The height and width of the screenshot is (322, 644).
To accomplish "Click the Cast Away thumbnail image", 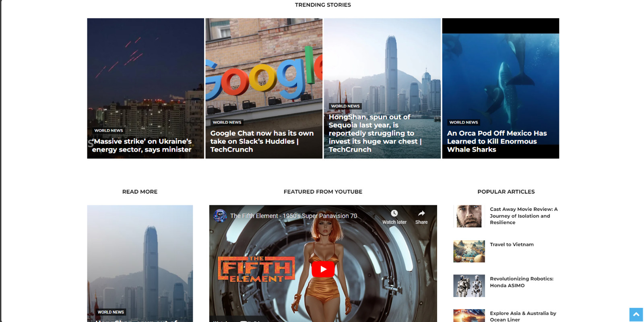I will (x=469, y=217).
